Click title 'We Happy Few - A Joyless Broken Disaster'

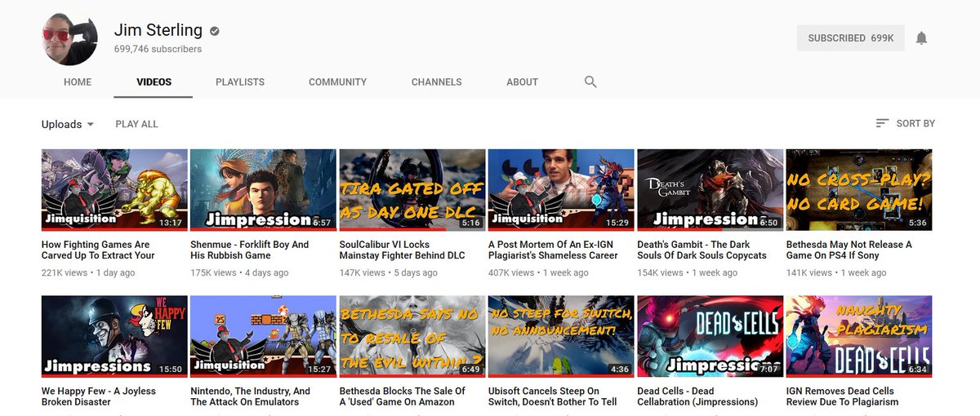[99, 396]
